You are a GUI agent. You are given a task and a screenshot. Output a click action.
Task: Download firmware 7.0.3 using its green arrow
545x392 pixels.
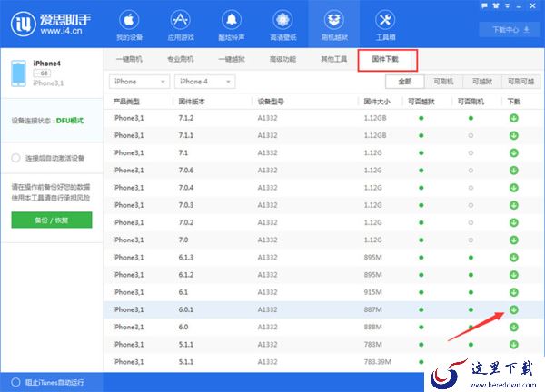pos(514,205)
